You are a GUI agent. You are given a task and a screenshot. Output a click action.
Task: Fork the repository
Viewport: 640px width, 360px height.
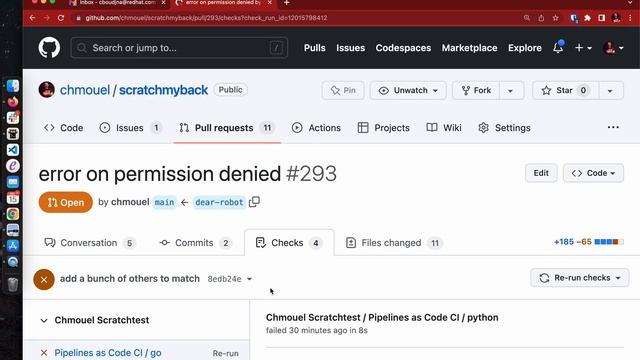click(x=476, y=90)
